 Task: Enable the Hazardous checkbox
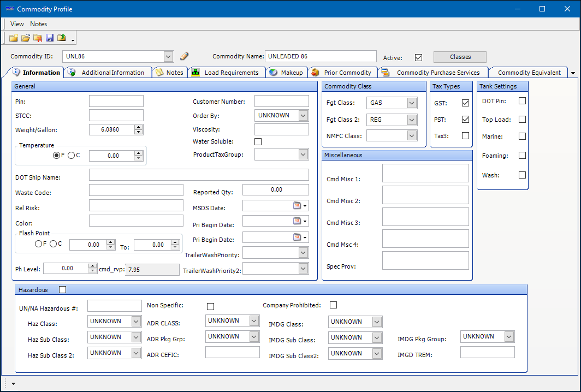coord(62,290)
